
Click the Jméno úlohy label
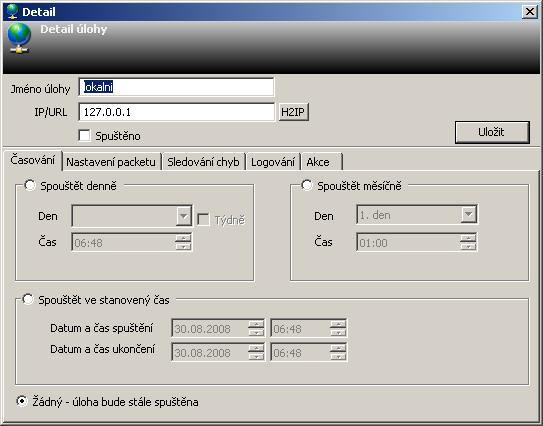(40, 89)
